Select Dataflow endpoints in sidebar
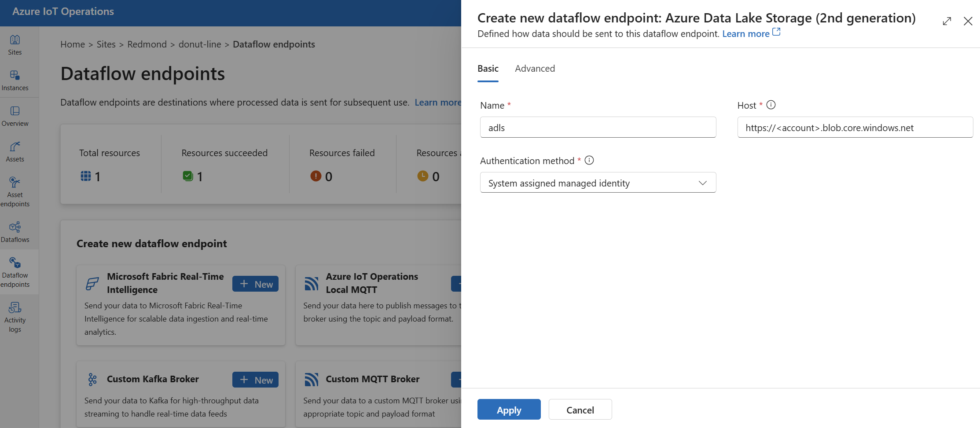 point(15,272)
